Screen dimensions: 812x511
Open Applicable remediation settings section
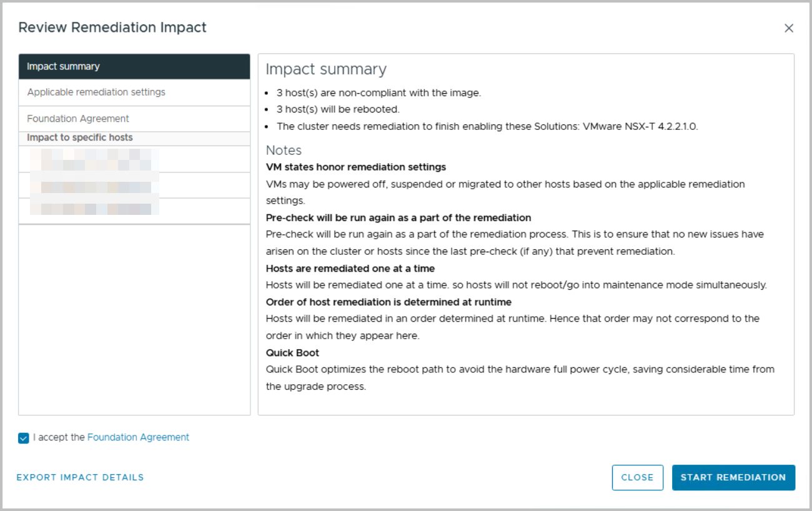(134, 92)
